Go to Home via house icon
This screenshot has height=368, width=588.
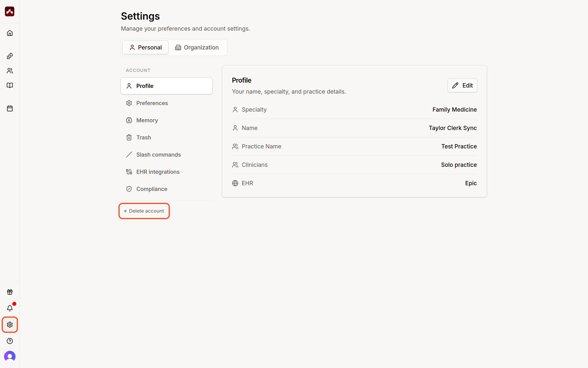click(x=10, y=33)
